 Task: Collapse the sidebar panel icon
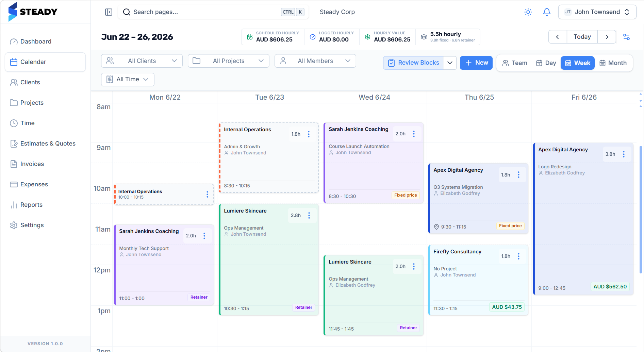[109, 12]
